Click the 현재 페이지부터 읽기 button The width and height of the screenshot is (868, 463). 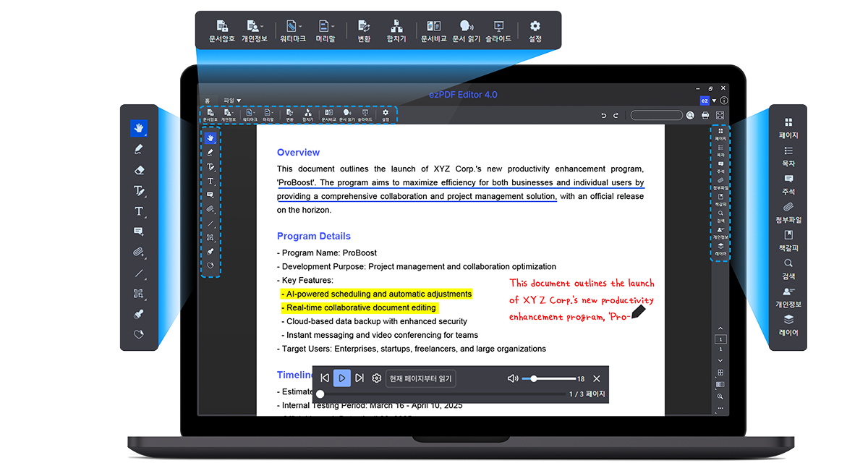point(421,378)
